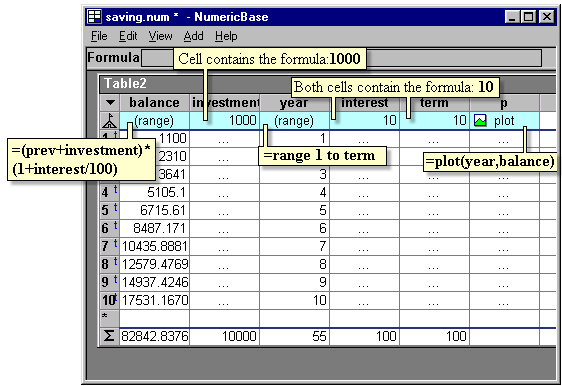
Task: Click balance cell 14937.4246
Action: (154, 282)
